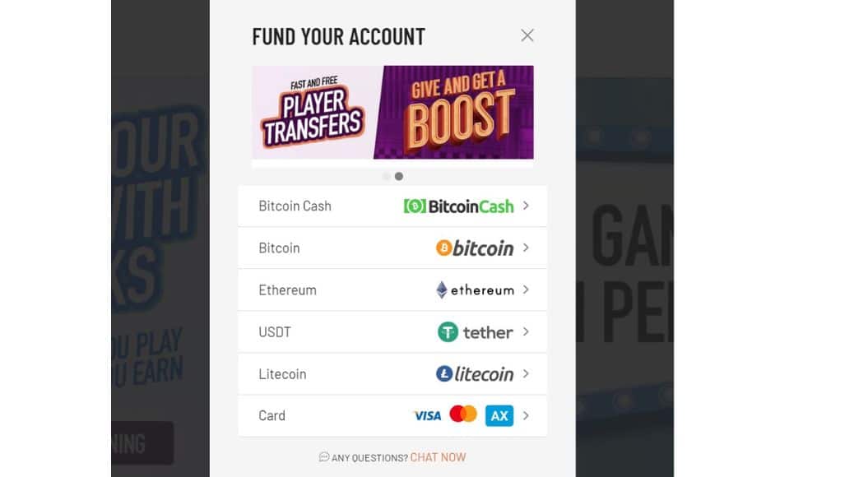Click the Mastercard logo
The image size is (868, 477).
click(x=463, y=414)
